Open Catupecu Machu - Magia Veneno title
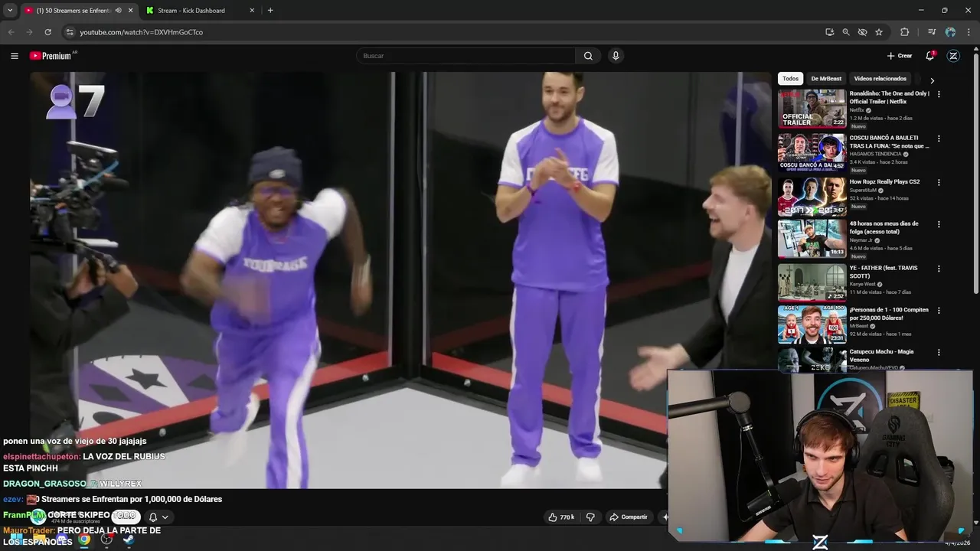 point(881,356)
